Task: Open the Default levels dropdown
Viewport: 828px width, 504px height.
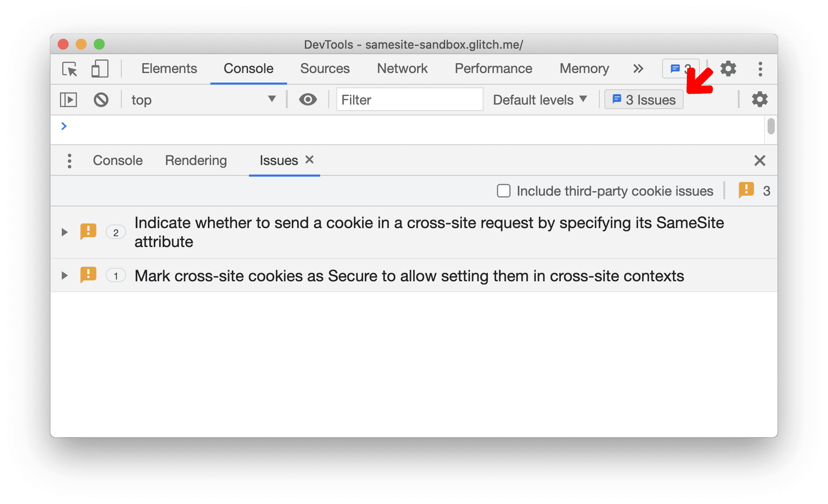Action: click(x=539, y=100)
